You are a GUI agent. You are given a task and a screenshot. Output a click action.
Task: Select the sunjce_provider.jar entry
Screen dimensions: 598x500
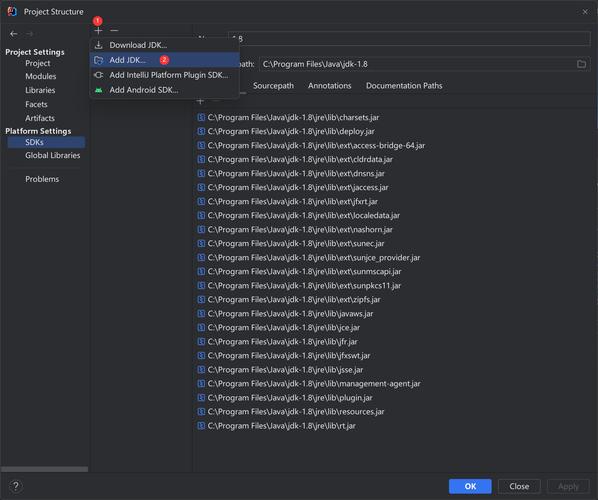click(x=309, y=258)
